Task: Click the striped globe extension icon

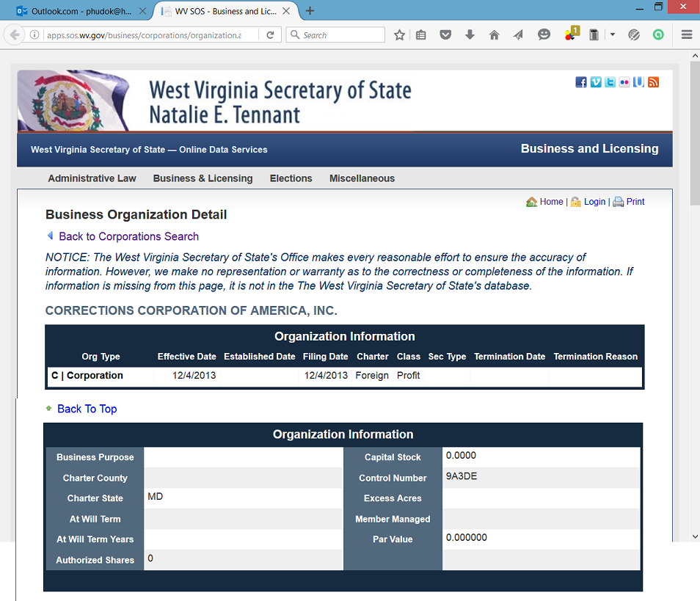Action: tap(634, 34)
